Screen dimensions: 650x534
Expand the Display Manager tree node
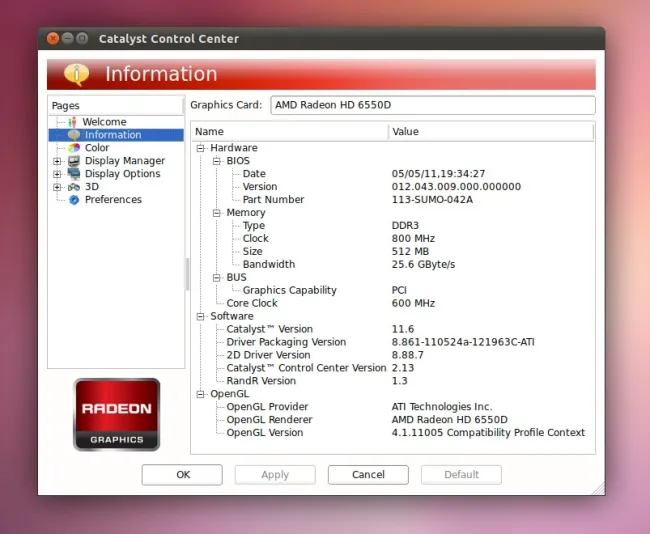coord(57,161)
